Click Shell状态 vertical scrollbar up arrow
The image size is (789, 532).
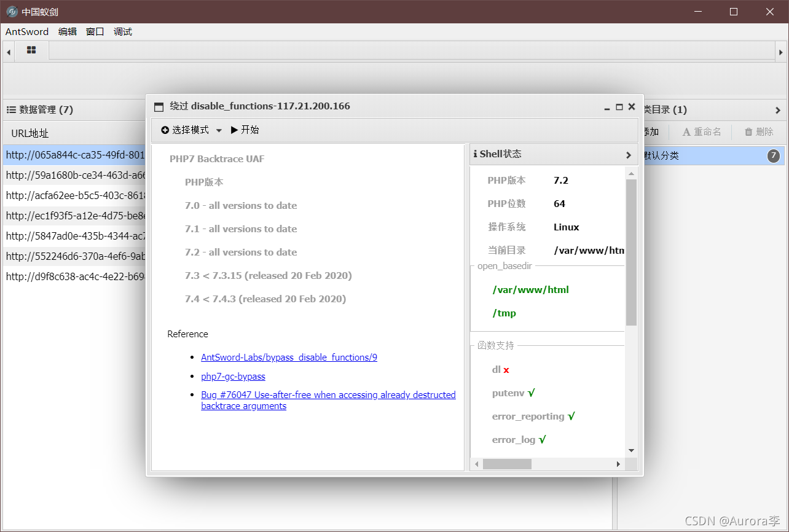[x=631, y=174]
